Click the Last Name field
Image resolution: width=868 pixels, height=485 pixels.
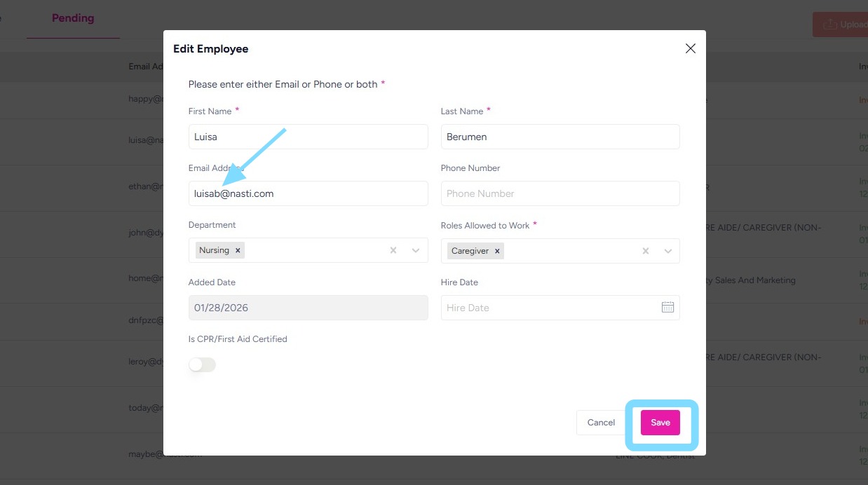[560, 137]
